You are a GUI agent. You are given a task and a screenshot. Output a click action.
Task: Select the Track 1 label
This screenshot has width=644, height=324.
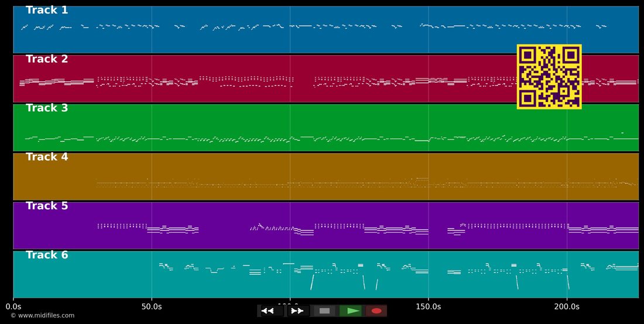click(47, 11)
